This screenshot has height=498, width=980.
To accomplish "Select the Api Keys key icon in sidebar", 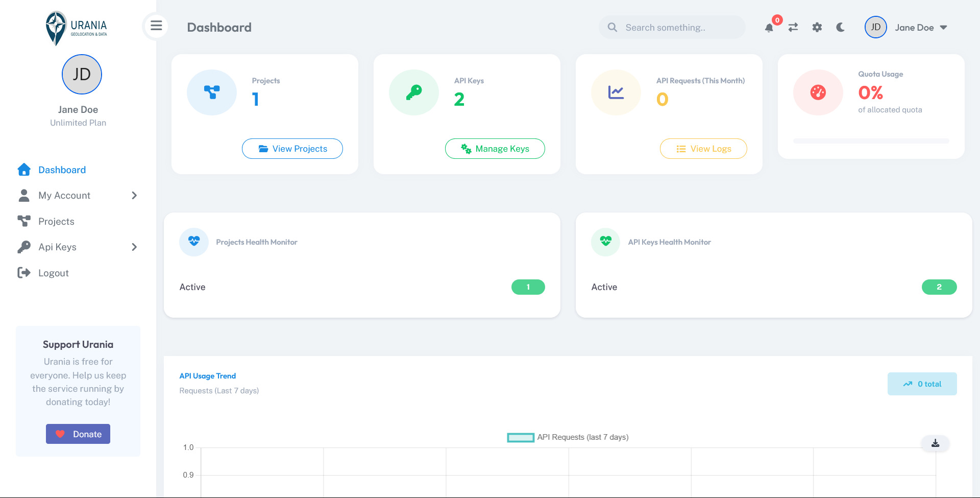I will (x=24, y=247).
